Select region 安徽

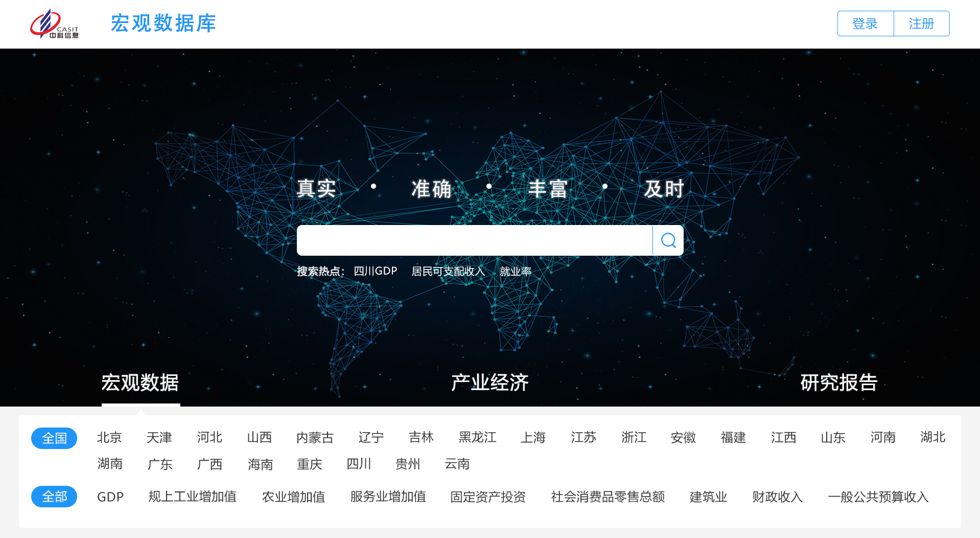click(683, 438)
